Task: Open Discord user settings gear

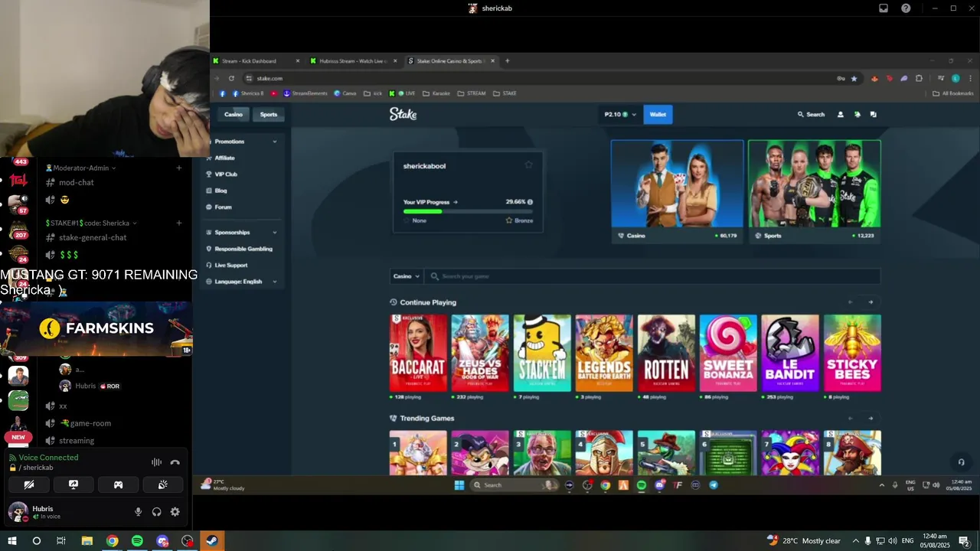Action: click(175, 512)
